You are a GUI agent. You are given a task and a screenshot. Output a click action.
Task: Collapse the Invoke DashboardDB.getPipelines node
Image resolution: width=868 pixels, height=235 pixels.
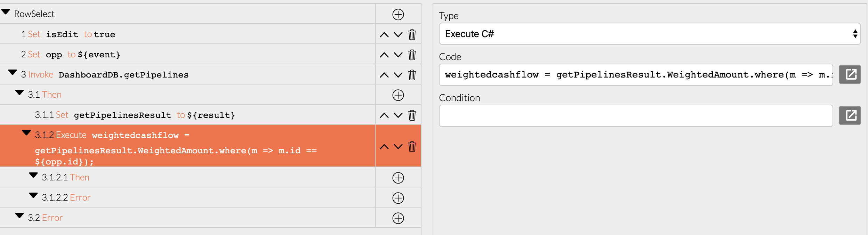[x=13, y=72]
